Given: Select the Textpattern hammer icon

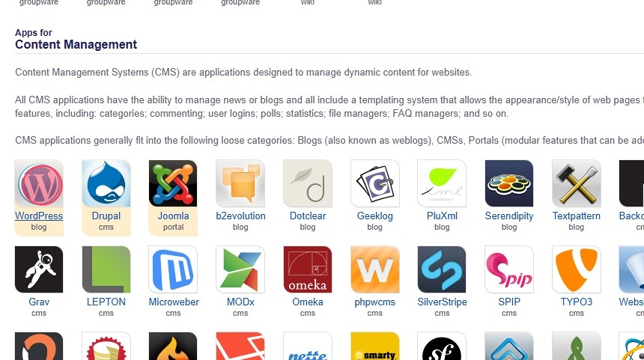Looking at the screenshot, I should pyautogui.click(x=577, y=183).
